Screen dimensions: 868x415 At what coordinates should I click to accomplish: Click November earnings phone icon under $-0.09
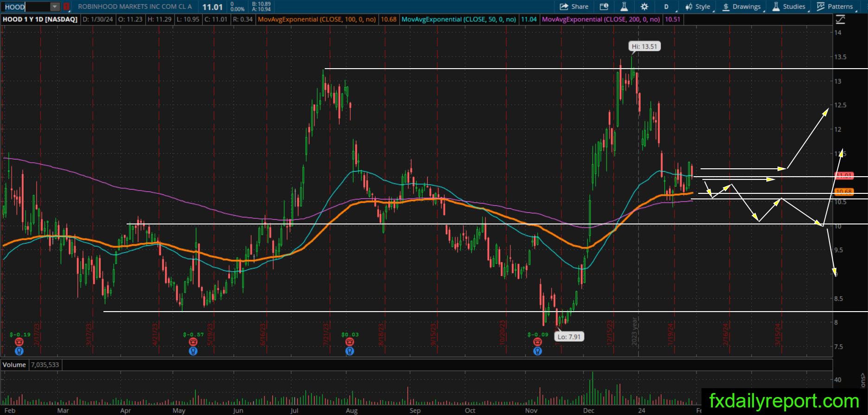(x=537, y=342)
